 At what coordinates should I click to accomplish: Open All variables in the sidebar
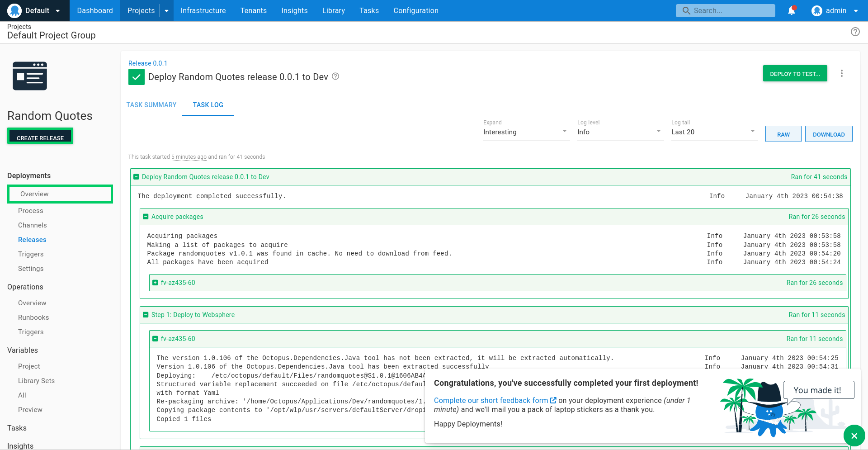pos(22,395)
